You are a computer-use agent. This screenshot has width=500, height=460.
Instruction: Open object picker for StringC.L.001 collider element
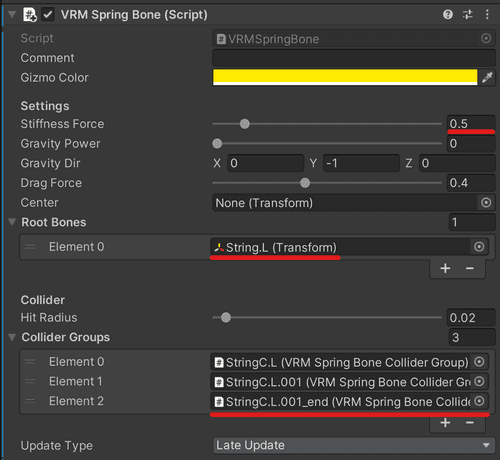(479, 381)
